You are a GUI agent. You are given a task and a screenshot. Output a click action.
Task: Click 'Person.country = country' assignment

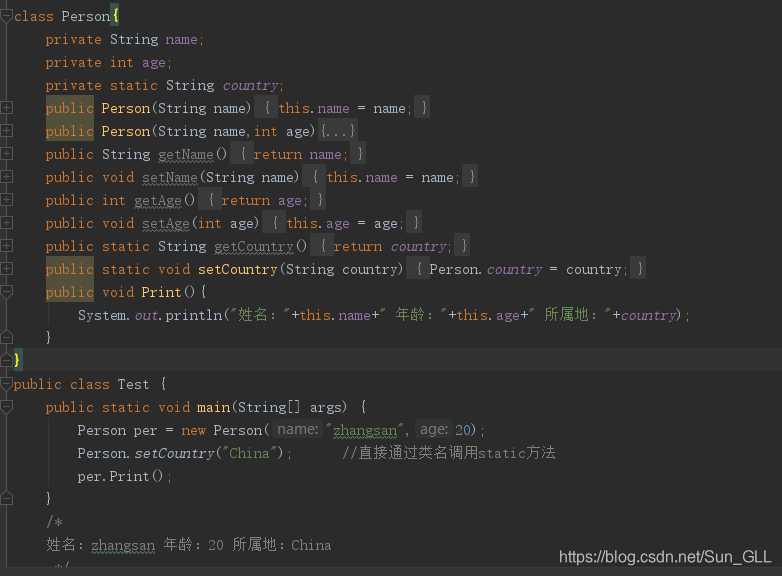(526, 269)
